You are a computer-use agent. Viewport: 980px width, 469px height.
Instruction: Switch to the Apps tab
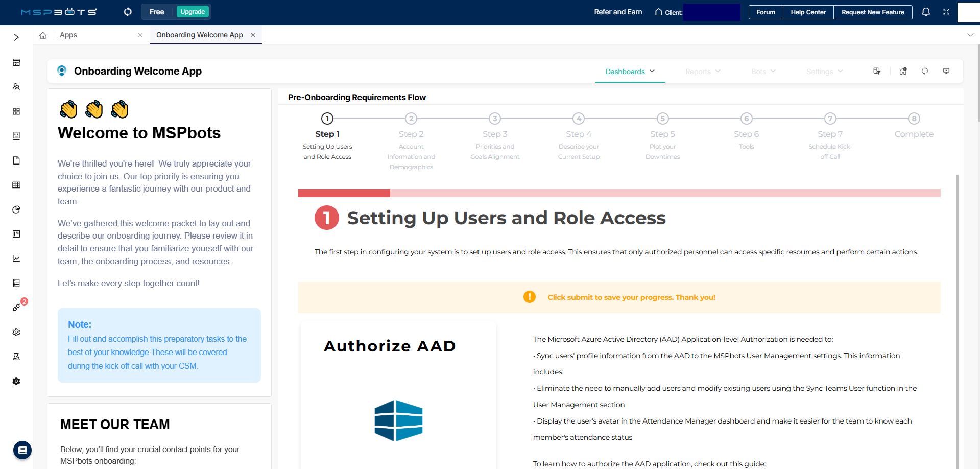point(68,35)
